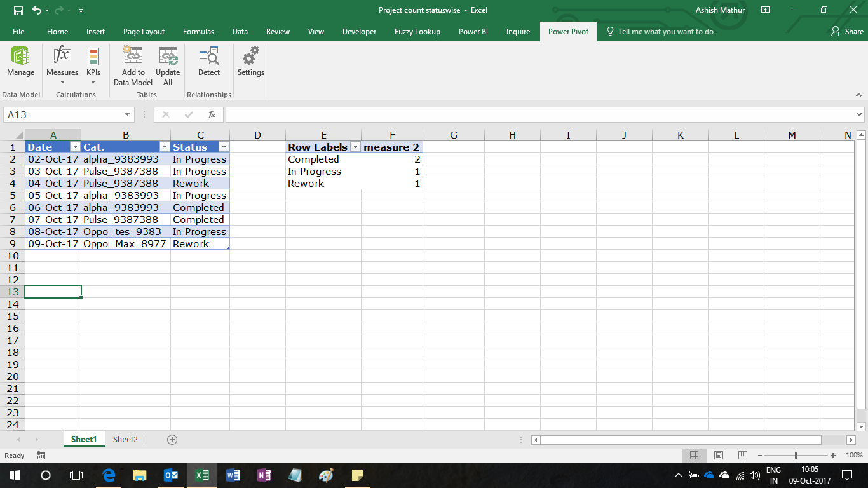Open the Status column filter dropdown

tap(223, 147)
